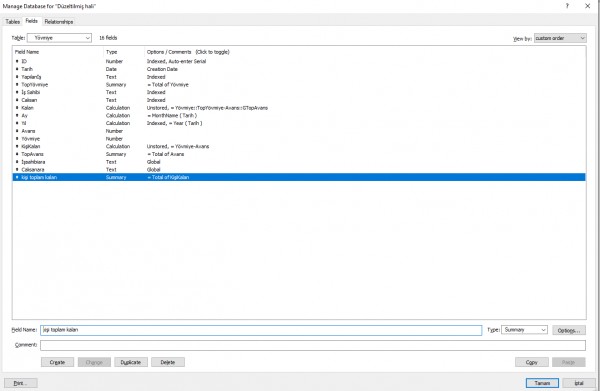Sort by the Type column header
This screenshot has height=391, width=600.
pyautogui.click(x=112, y=52)
